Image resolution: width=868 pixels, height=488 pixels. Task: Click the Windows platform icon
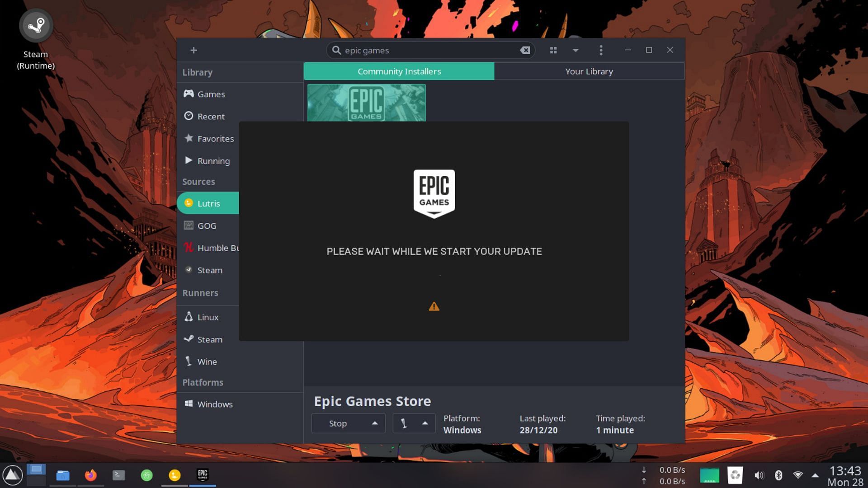coord(188,404)
